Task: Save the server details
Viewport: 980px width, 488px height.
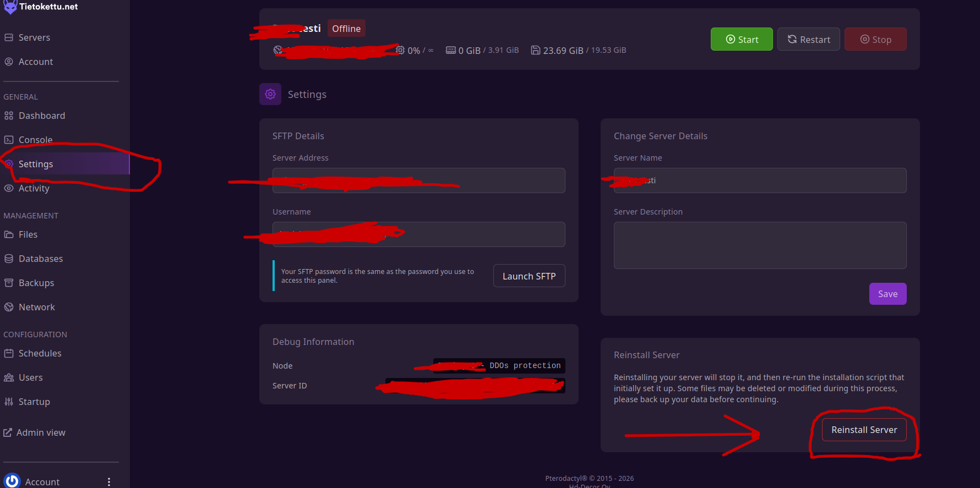Action: pos(888,294)
